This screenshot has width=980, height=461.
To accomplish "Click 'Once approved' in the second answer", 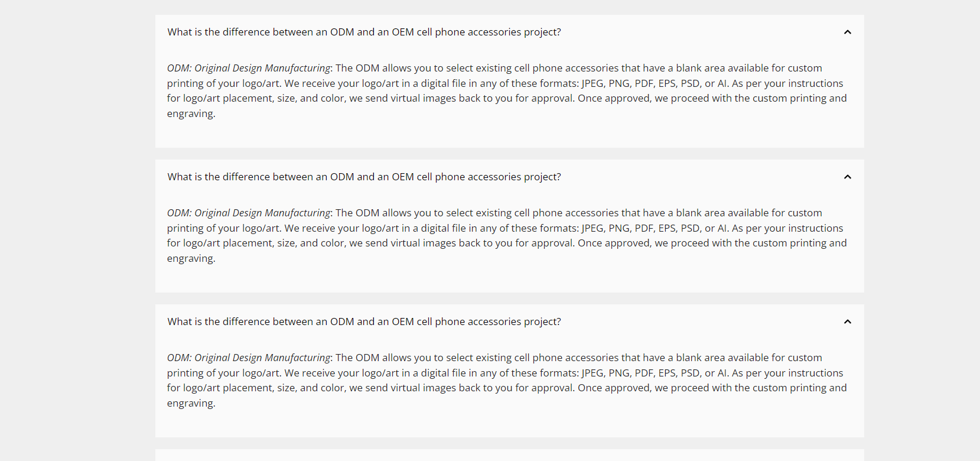I will (614, 243).
